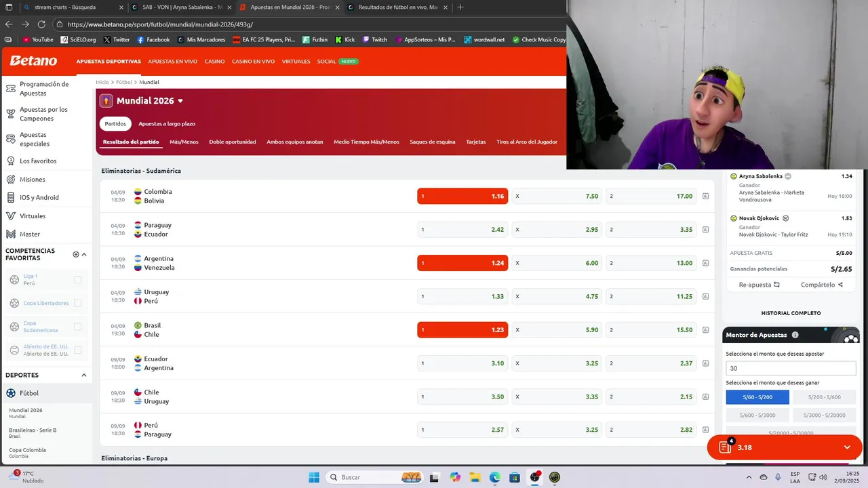
Task: Open stats icon for Uruguay vs Perú
Action: 706,296
